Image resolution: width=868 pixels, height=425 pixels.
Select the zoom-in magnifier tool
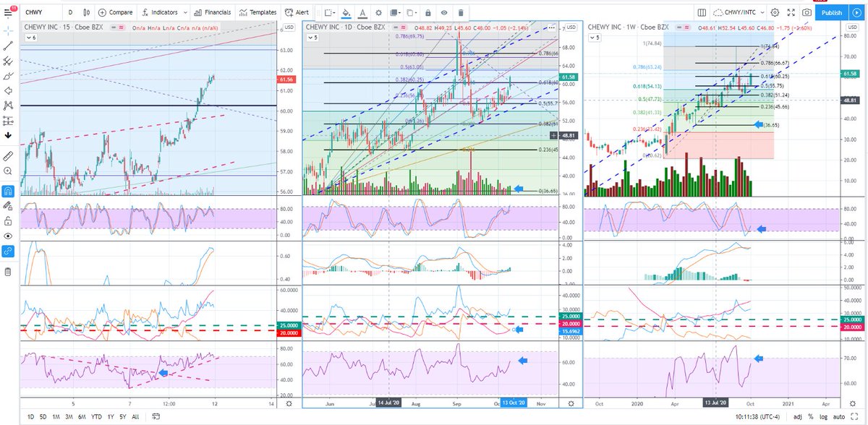pos(8,171)
